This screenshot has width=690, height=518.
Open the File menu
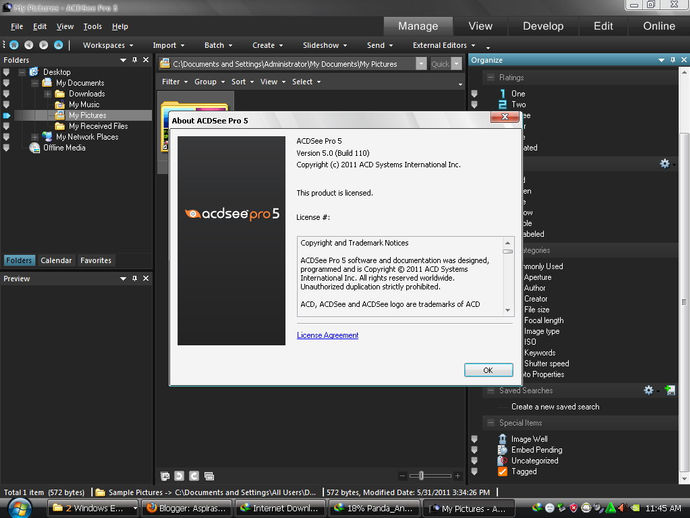pos(17,26)
